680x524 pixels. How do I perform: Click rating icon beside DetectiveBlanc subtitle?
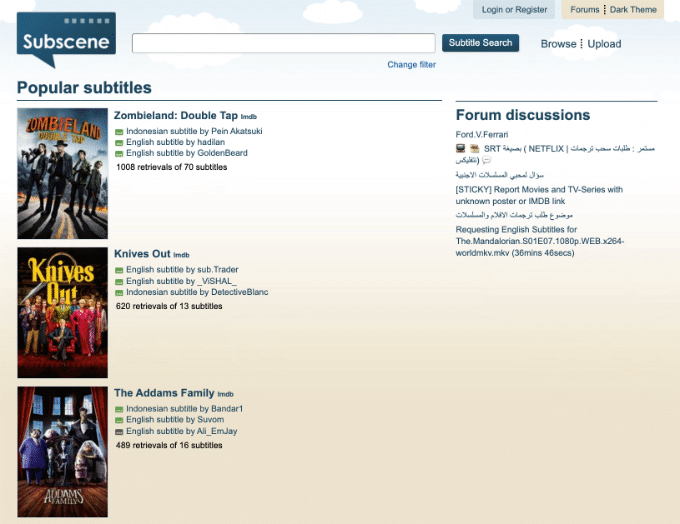(x=119, y=293)
